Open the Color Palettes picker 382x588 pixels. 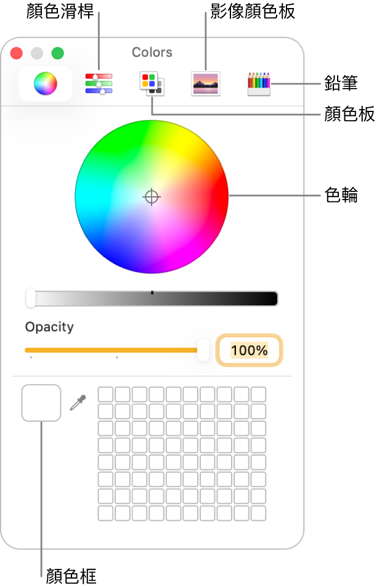click(150, 83)
